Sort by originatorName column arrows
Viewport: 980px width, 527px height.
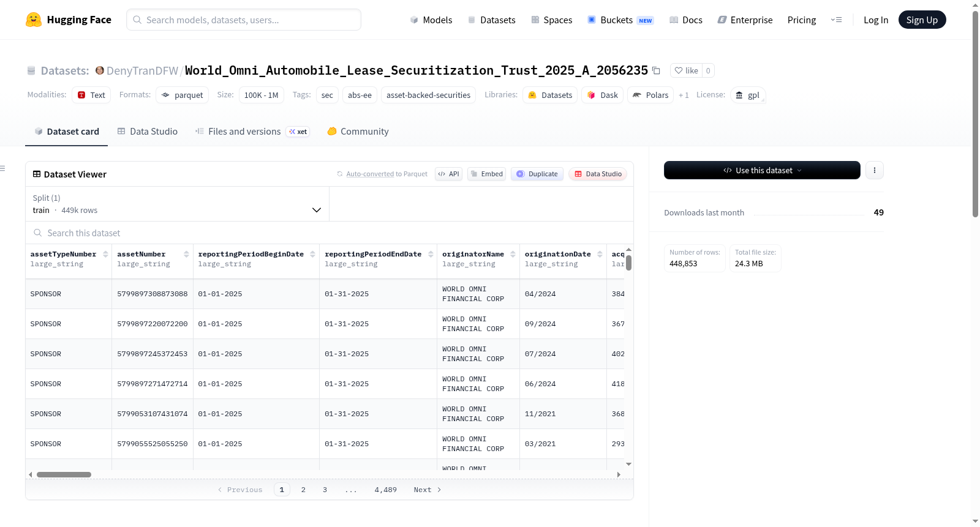pyautogui.click(x=513, y=254)
